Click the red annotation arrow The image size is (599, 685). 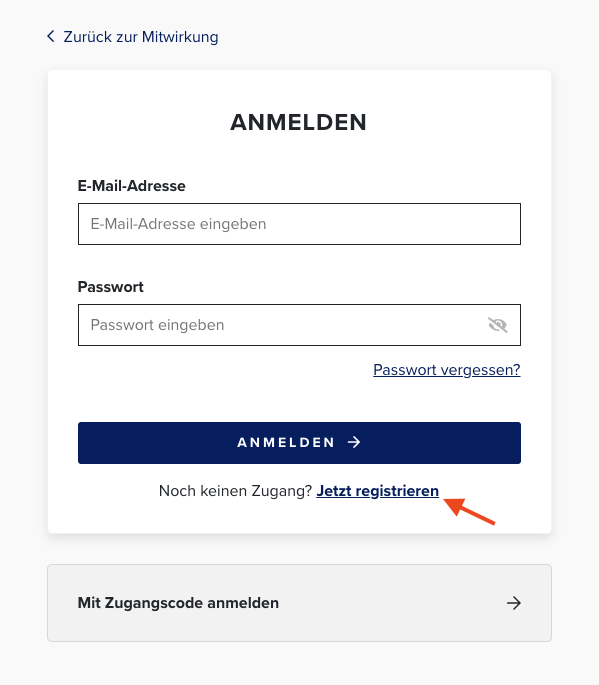click(469, 510)
